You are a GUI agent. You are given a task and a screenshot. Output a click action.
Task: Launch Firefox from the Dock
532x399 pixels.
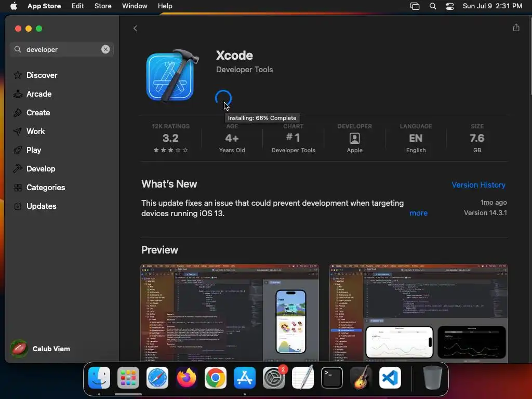187,378
